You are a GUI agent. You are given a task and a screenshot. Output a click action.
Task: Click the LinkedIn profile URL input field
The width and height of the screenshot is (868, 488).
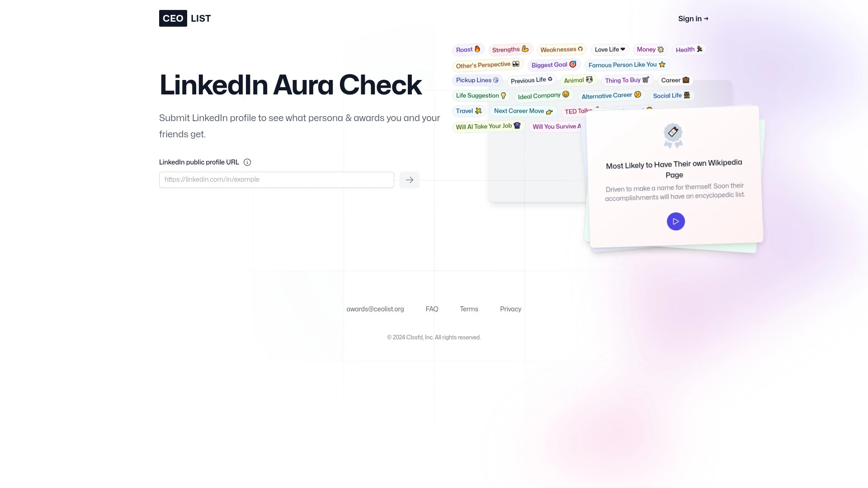tap(276, 179)
